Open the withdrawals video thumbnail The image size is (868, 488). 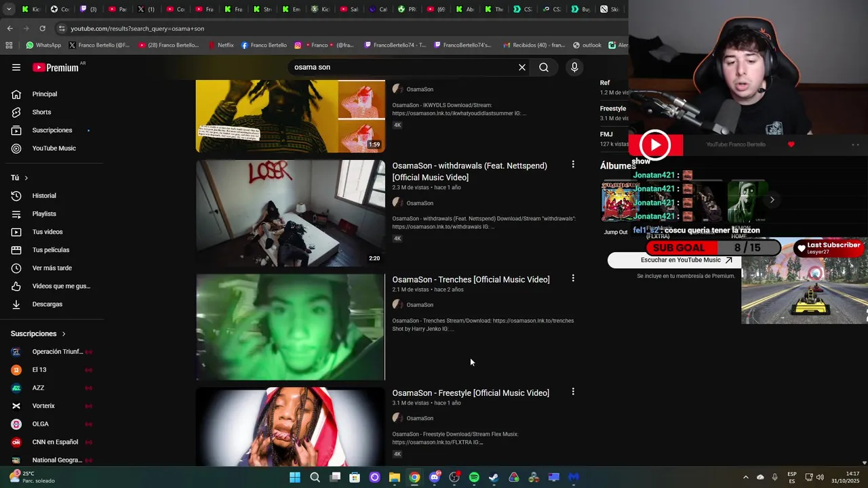click(x=290, y=213)
